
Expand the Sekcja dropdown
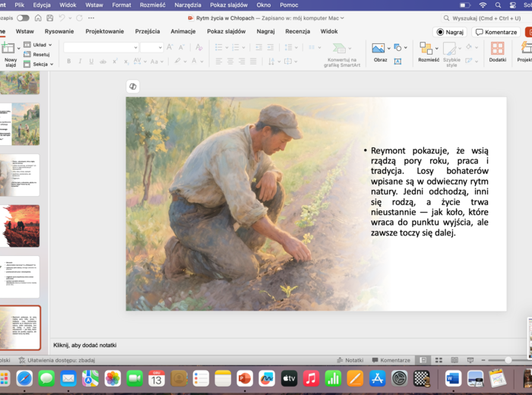41,65
